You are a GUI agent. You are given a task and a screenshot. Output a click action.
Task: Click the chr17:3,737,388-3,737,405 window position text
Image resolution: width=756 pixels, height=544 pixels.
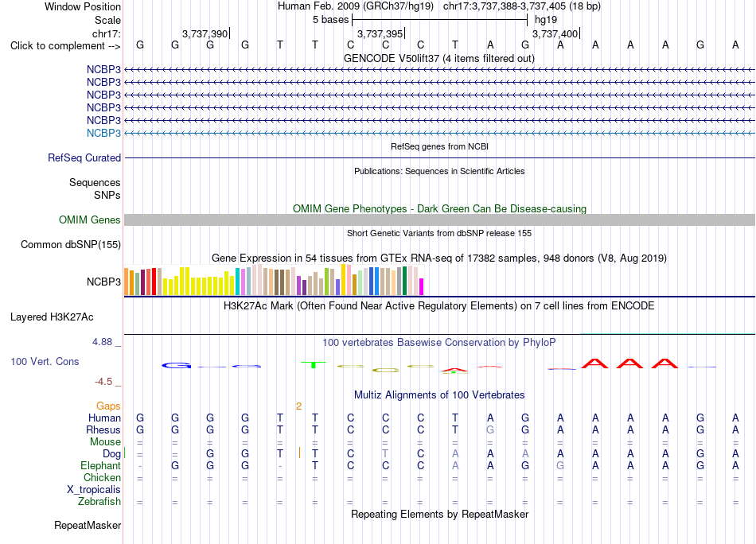coord(522,6)
